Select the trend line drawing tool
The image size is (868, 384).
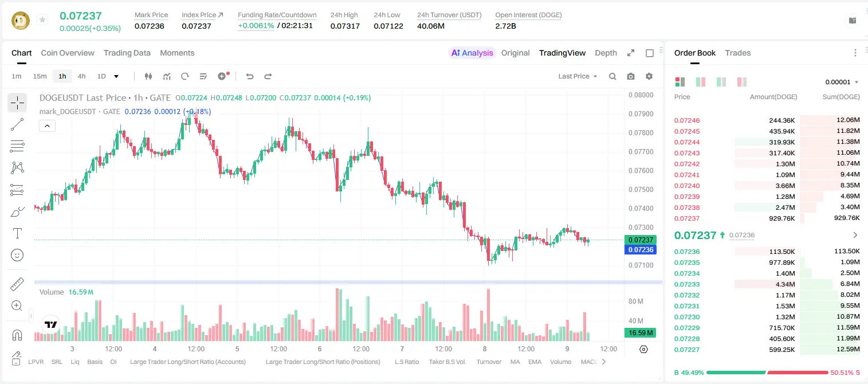[17, 124]
